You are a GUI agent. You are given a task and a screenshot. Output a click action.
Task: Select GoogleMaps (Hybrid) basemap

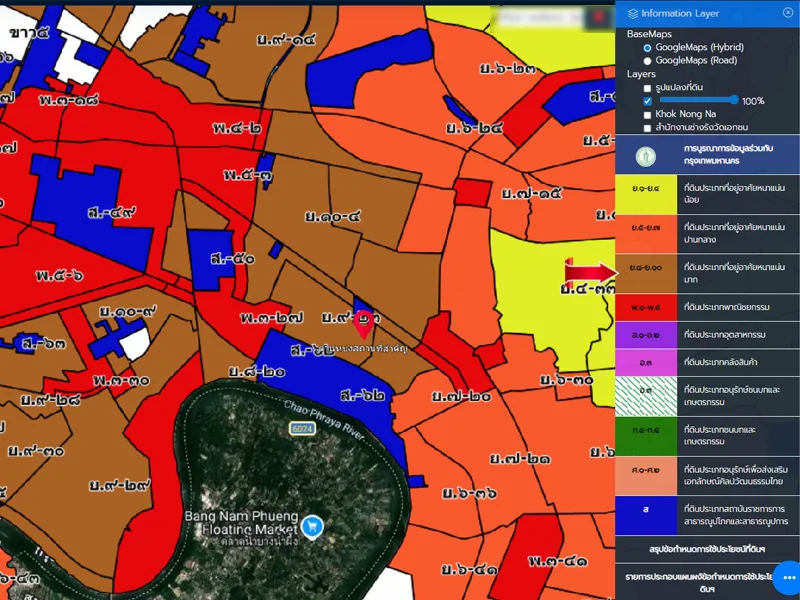[x=647, y=47]
